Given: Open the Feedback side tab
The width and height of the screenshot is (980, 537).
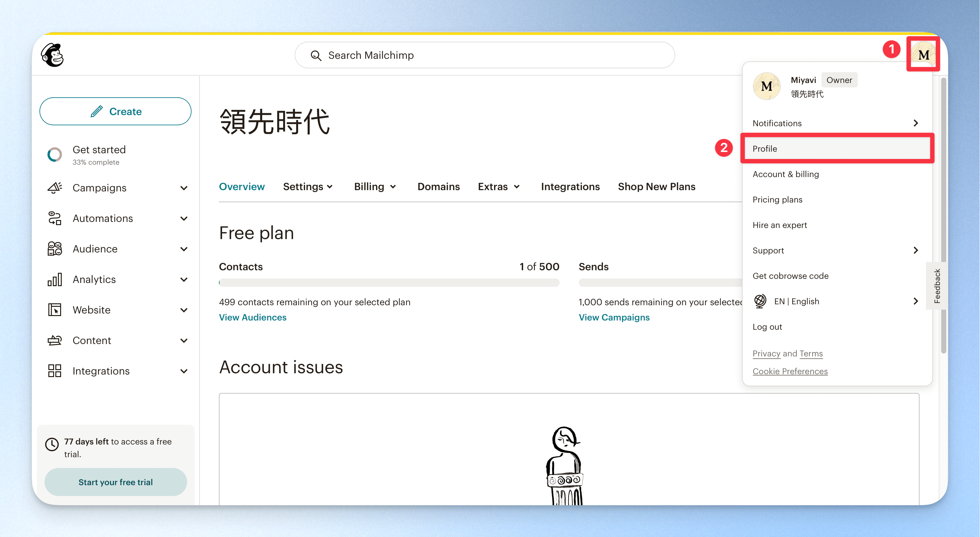Looking at the screenshot, I should 937,286.
